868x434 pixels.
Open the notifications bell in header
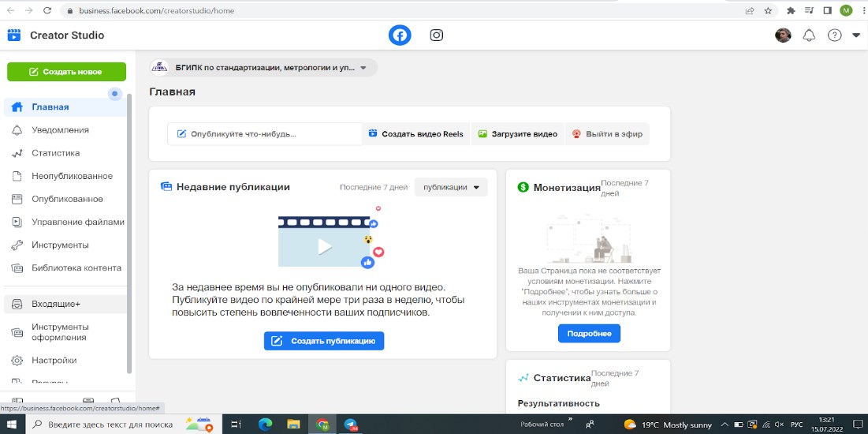[808, 36]
